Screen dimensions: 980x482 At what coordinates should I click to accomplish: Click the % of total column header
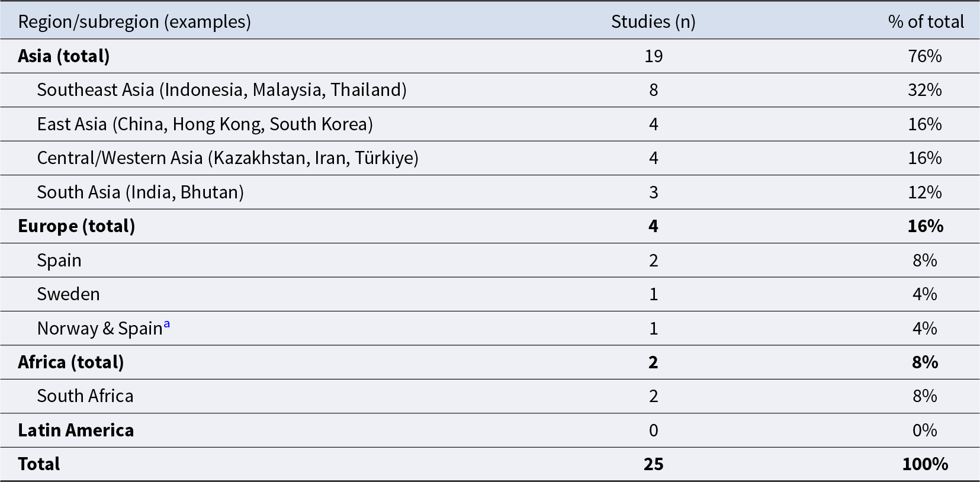click(x=926, y=22)
